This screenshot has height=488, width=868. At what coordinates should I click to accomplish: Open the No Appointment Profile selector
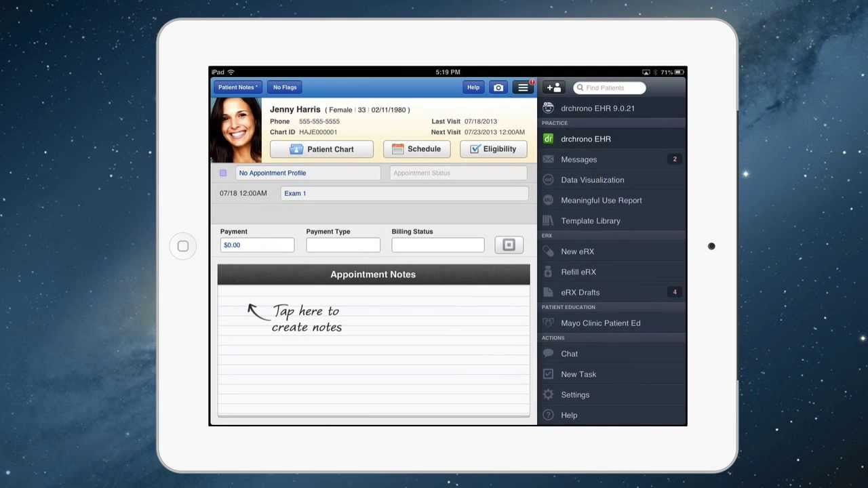tap(308, 173)
